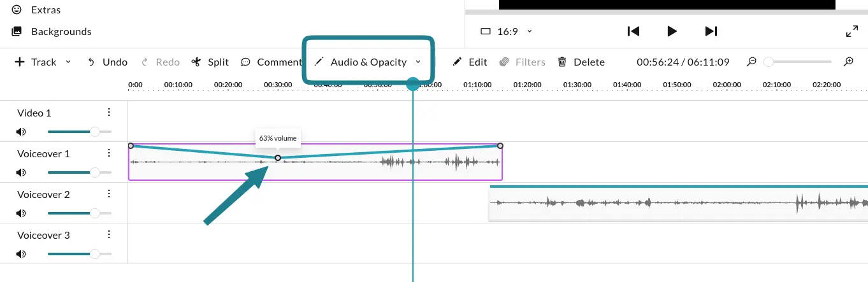Zoom out the timeline magnifier
The image size is (868, 282).
751,62
